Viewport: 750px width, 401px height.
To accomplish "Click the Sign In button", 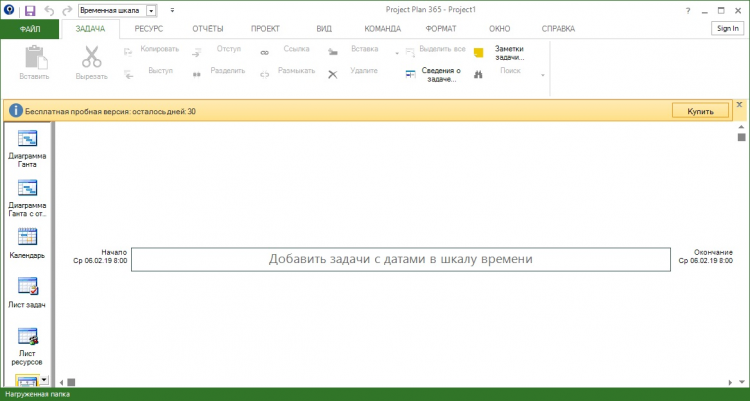I will [x=728, y=29].
